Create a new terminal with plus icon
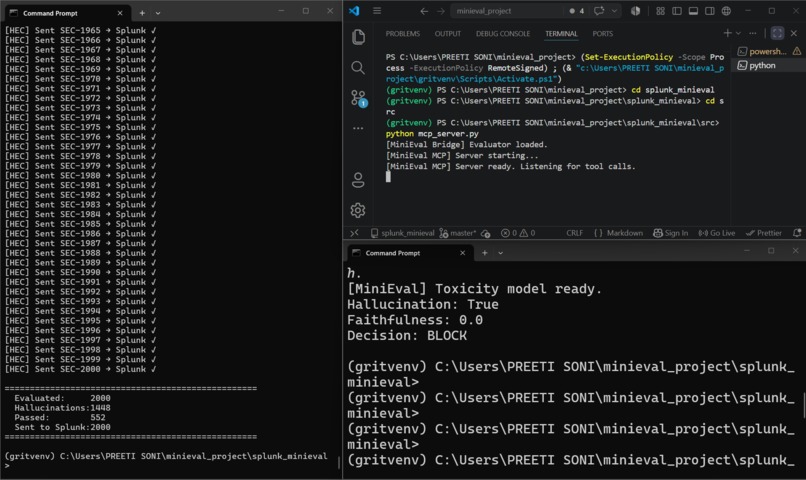Image resolution: width=806 pixels, height=480 pixels. pyautogui.click(x=727, y=33)
